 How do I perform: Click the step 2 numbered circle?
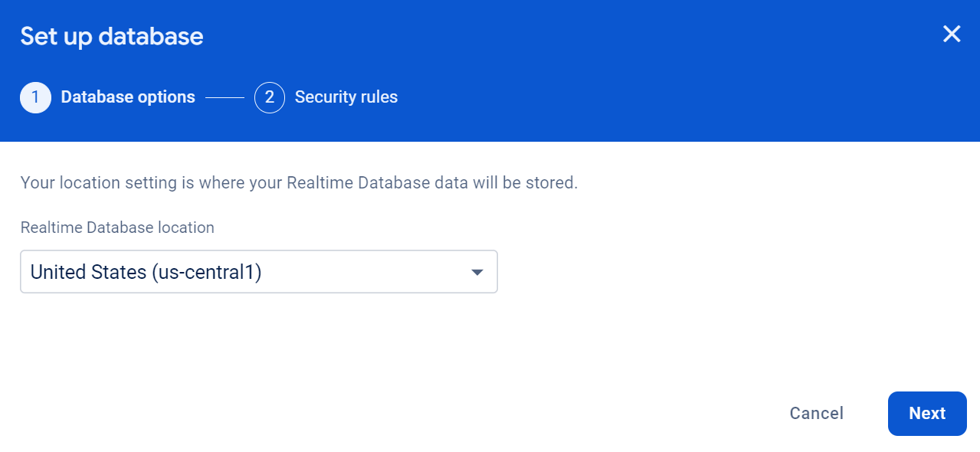(269, 97)
